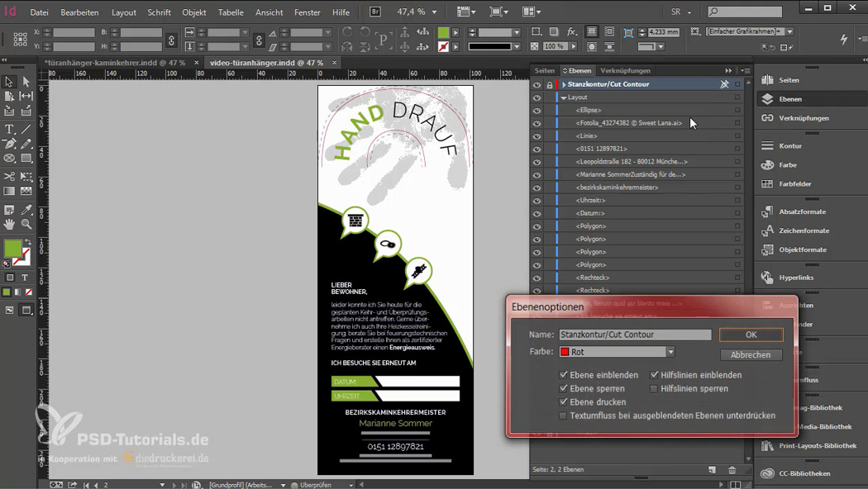The image size is (868, 489).
Task: Select the Eyedropper tool
Action: click(26, 210)
